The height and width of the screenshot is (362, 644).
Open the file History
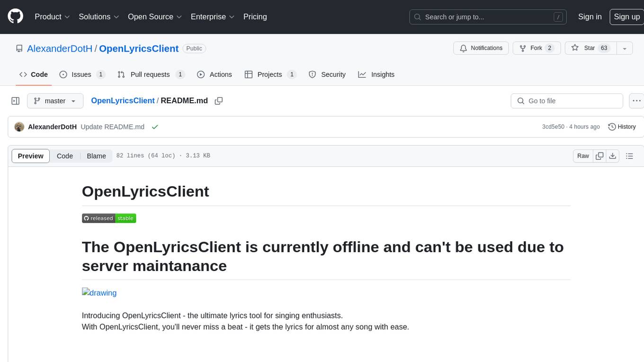(x=622, y=127)
